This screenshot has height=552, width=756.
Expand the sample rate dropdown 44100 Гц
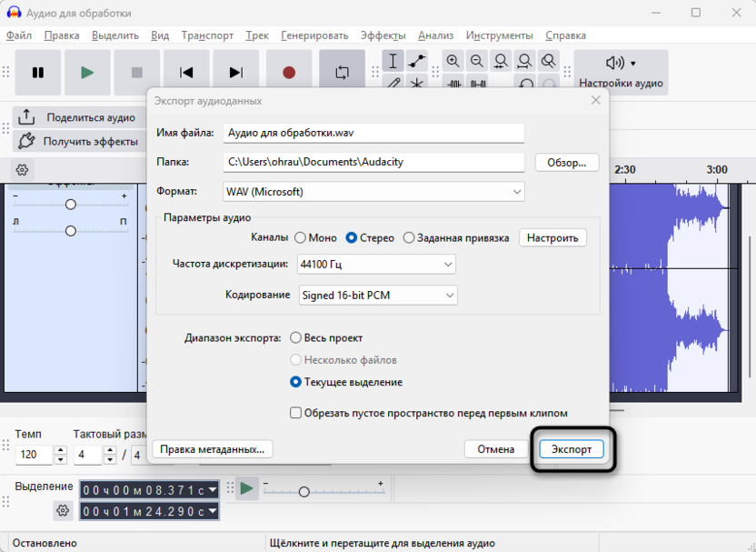click(x=376, y=265)
